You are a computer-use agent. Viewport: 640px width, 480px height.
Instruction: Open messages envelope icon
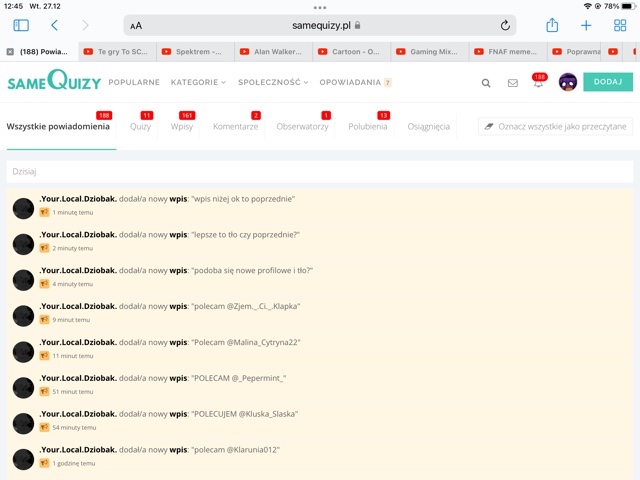tap(513, 83)
